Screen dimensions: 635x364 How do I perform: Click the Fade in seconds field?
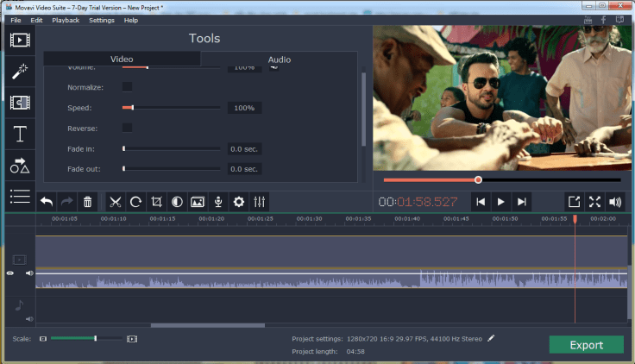point(245,148)
